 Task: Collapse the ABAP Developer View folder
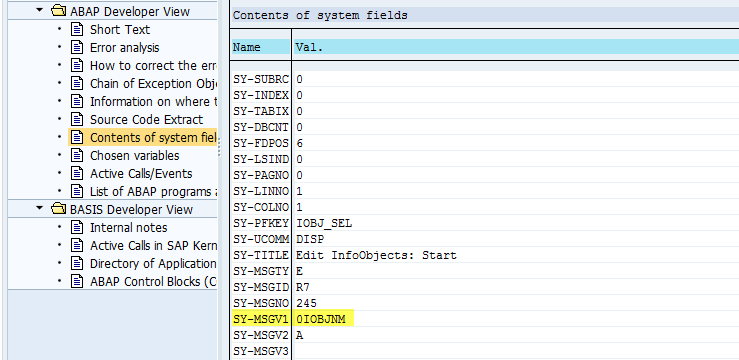[41, 11]
